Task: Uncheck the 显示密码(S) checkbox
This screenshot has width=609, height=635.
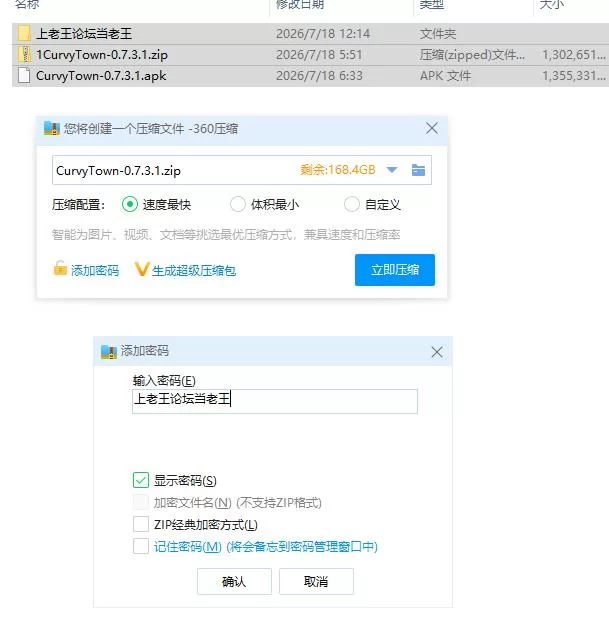Action: pos(141,480)
